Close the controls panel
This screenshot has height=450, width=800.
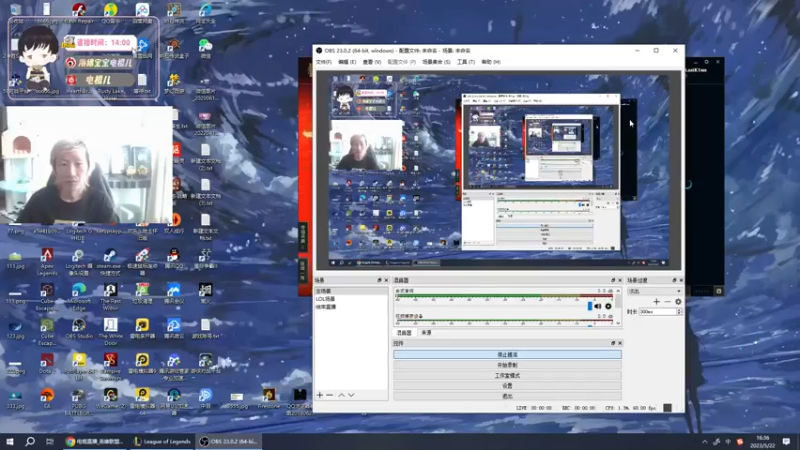coord(620,343)
